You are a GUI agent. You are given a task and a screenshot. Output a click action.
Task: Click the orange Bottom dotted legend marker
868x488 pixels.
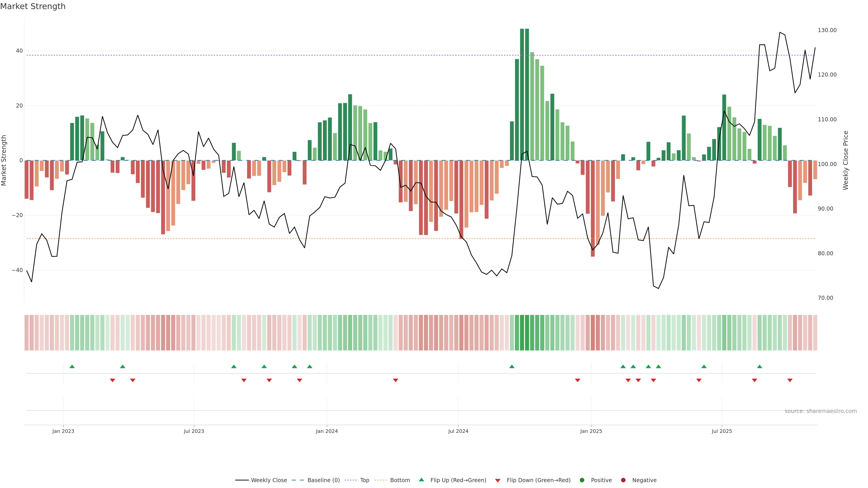tap(380, 480)
